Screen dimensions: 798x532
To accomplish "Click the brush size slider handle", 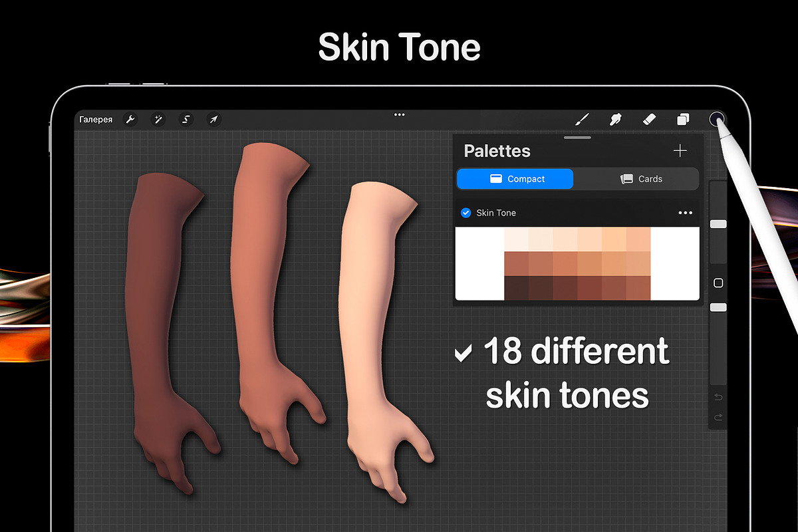I will 718,224.
